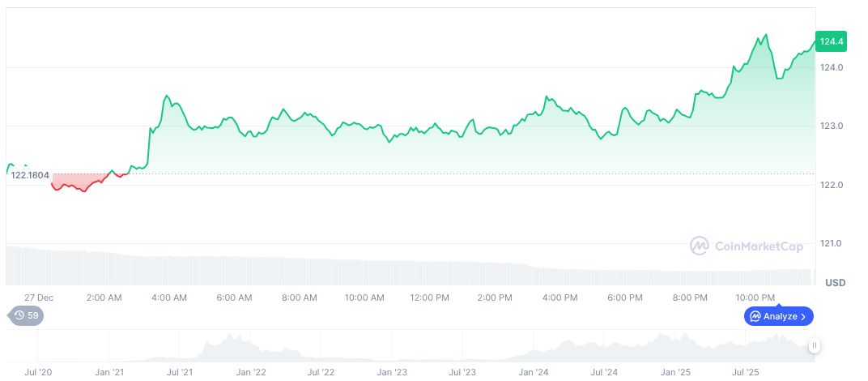Click the range handle on the mini timeline
Image resolution: width=868 pixels, height=381 pixels.
point(815,345)
